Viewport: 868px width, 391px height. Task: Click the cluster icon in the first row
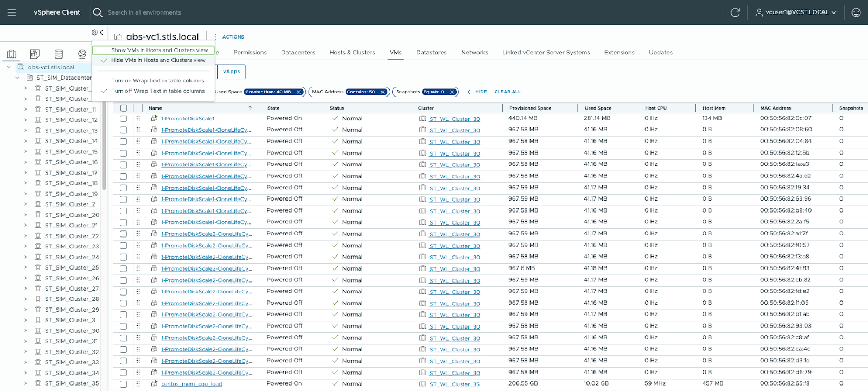[x=423, y=118]
